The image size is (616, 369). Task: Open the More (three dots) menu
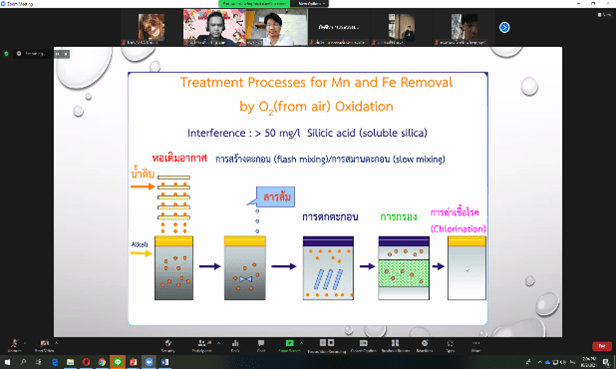pyautogui.click(x=476, y=345)
